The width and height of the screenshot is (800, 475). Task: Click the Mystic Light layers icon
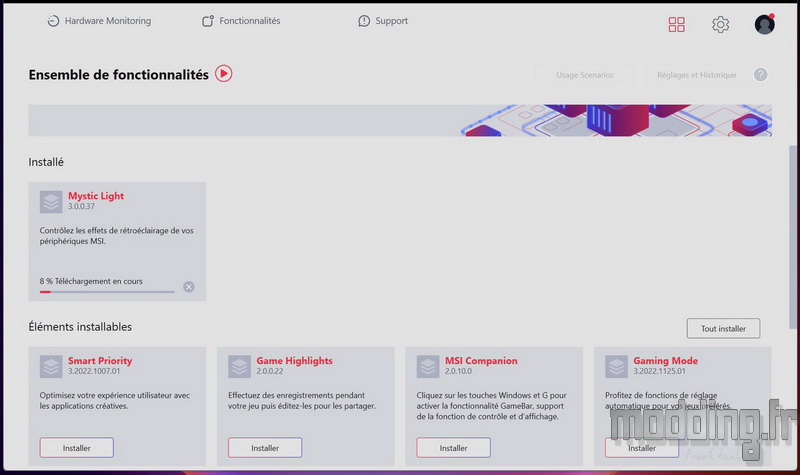point(51,202)
